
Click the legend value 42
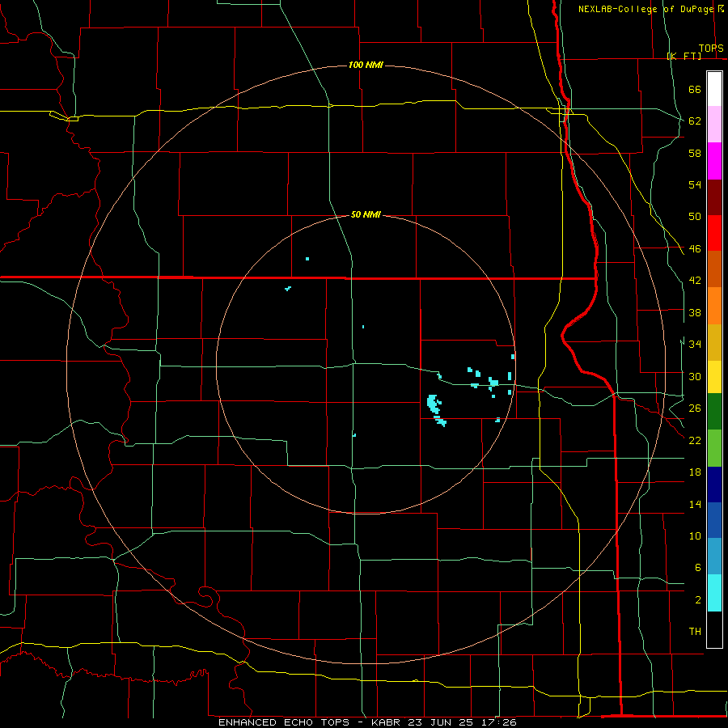[x=695, y=281]
